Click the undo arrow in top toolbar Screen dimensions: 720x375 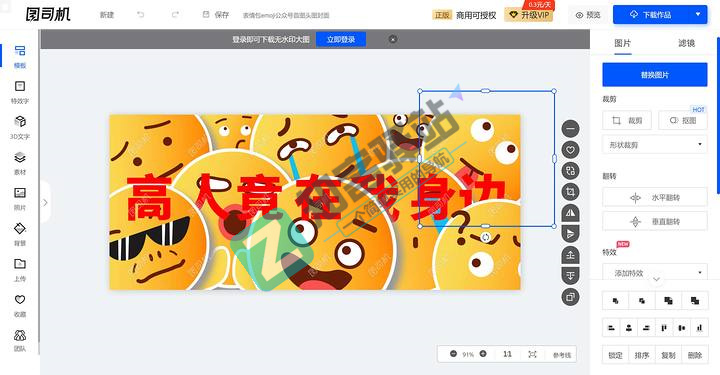[141, 15]
